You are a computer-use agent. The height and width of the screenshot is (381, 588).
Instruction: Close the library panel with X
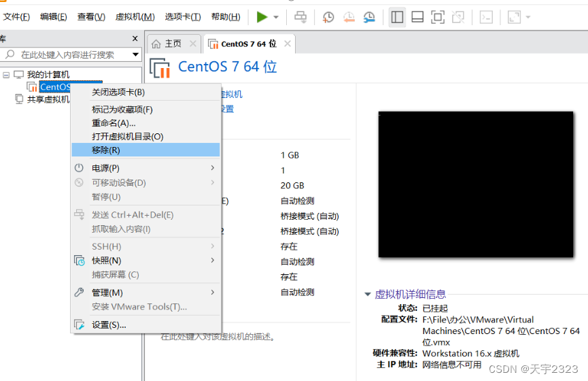point(135,39)
